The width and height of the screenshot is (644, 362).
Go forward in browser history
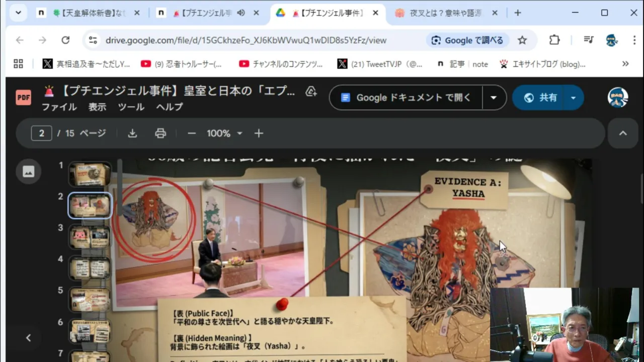[x=42, y=40]
